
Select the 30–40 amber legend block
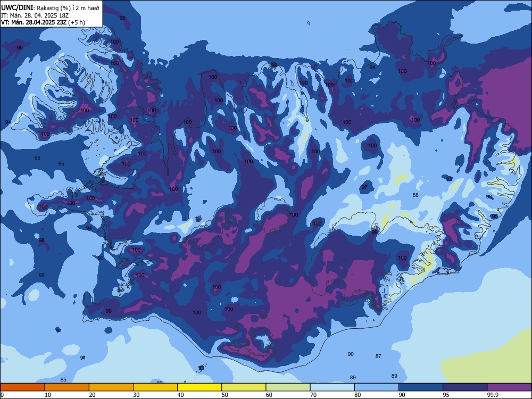(155, 387)
